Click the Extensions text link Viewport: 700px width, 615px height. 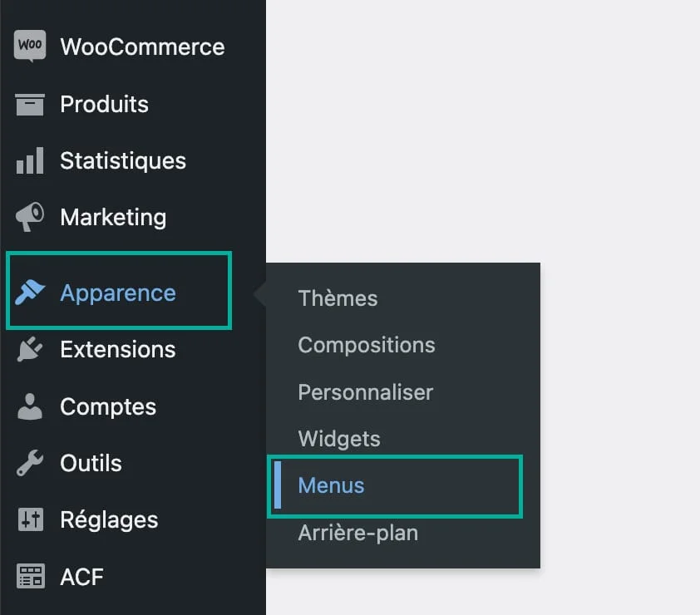tap(118, 349)
